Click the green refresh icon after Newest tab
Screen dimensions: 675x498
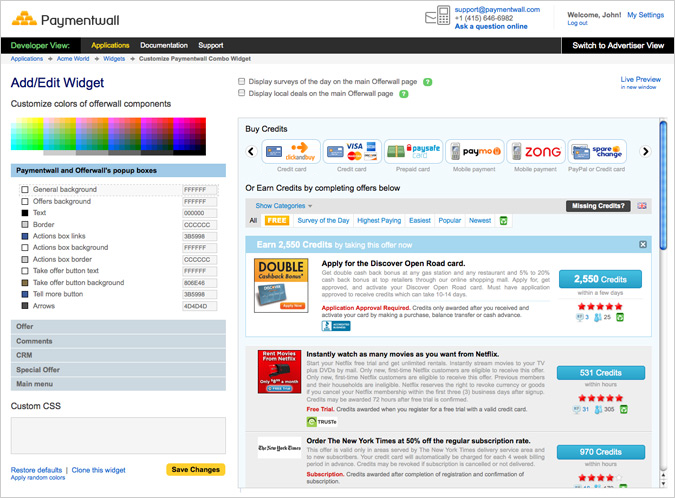[503, 221]
